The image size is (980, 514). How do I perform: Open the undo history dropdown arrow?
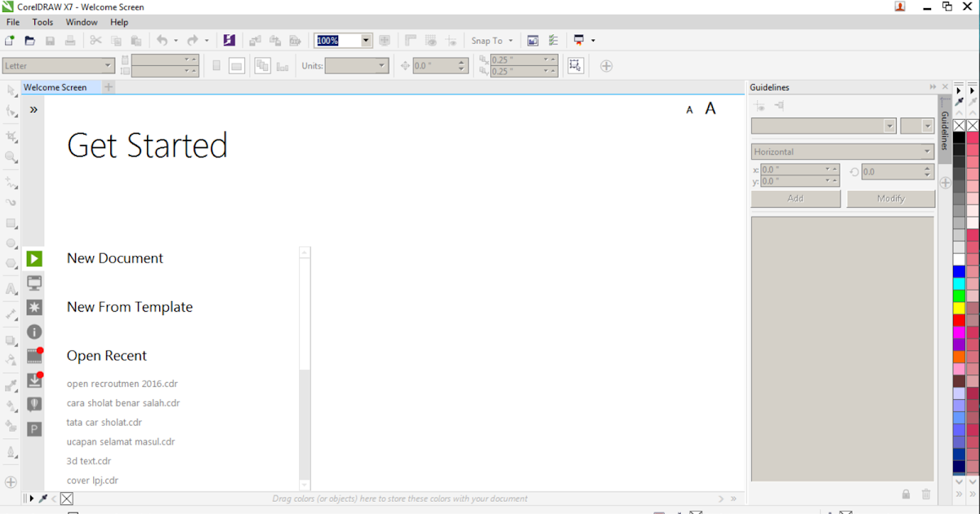(176, 41)
